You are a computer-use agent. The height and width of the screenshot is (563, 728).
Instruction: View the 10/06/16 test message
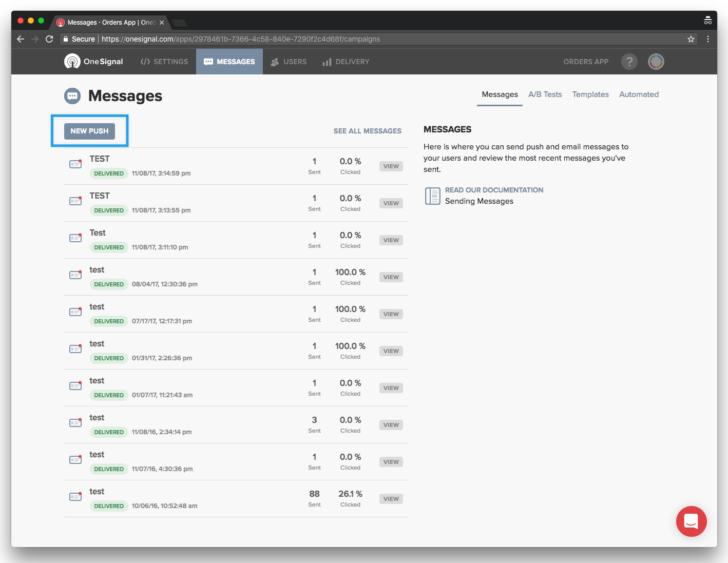point(391,499)
